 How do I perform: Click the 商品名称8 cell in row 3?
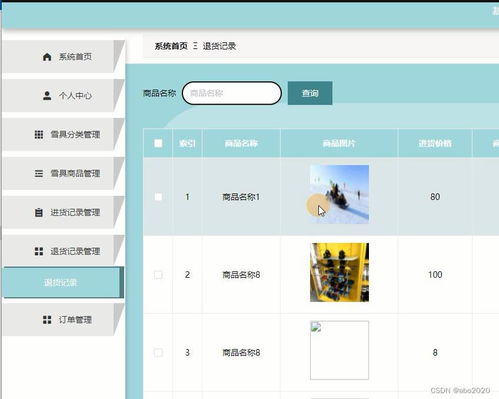tap(241, 353)
